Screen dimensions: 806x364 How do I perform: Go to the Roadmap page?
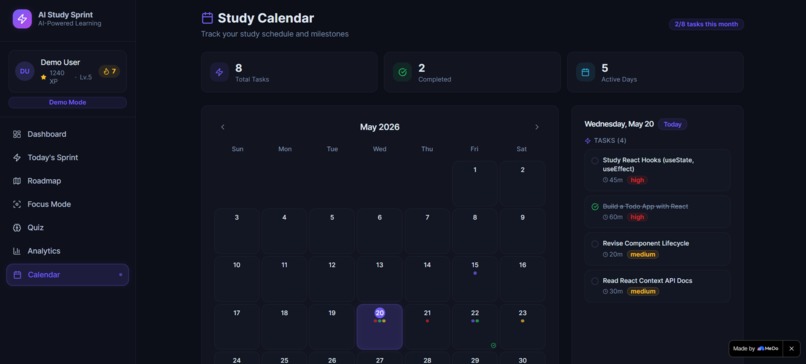67,181
